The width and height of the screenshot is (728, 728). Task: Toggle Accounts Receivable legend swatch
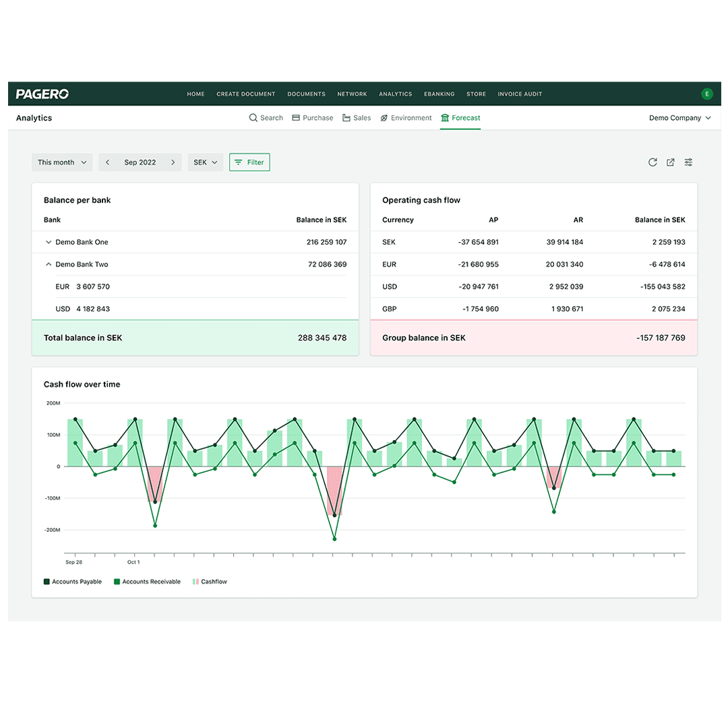pos(117,581)
